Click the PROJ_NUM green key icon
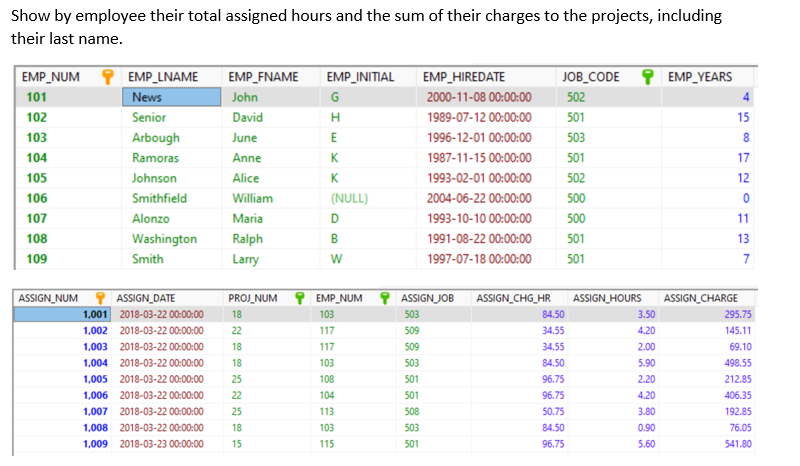The width and height of the screenshot is (800, 466). click(300, 298)
